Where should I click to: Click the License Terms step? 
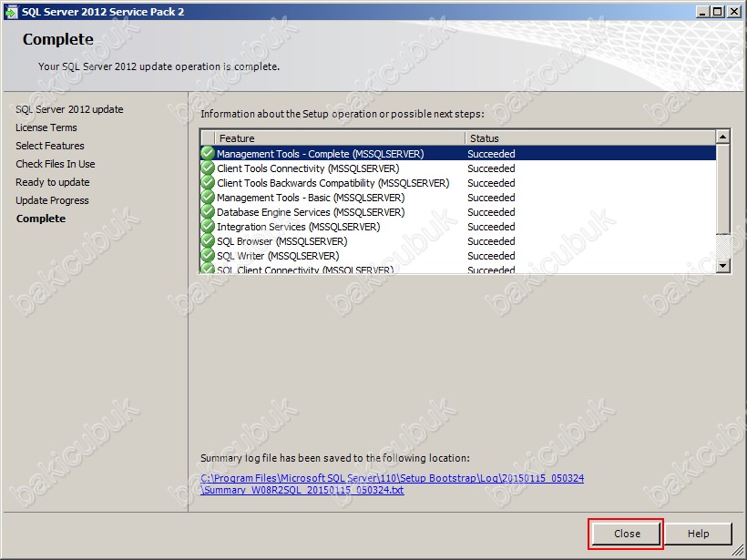click(46, 127)
